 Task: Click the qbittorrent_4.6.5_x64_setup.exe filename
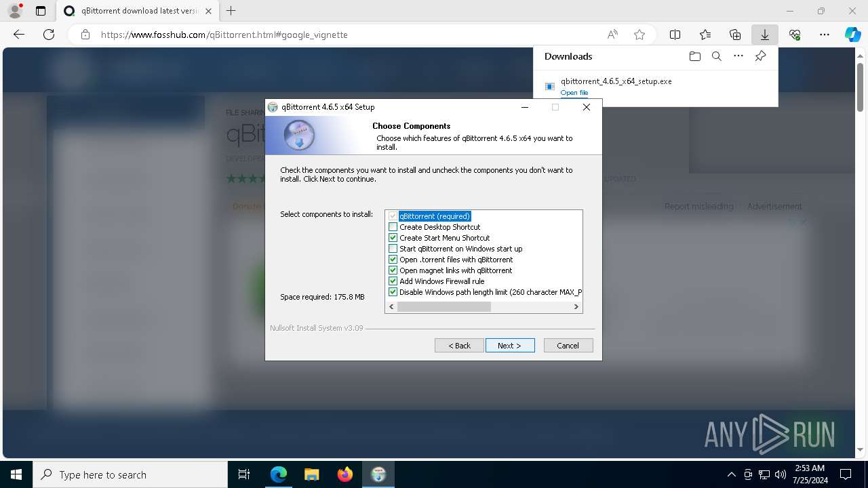(616, 81)
